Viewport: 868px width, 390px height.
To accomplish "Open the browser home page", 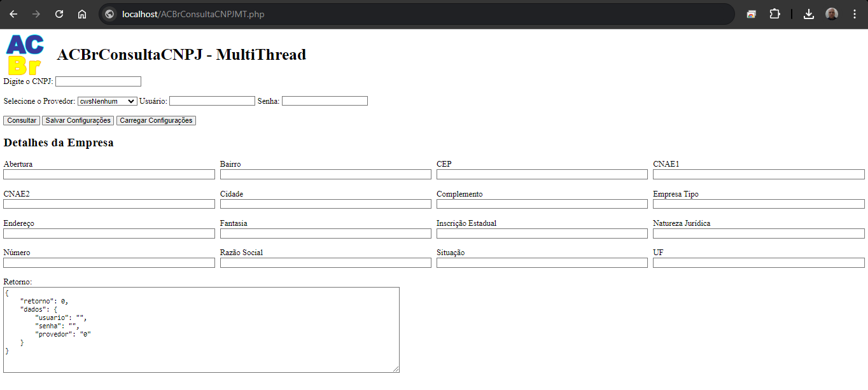I will (x=82, y=14).
